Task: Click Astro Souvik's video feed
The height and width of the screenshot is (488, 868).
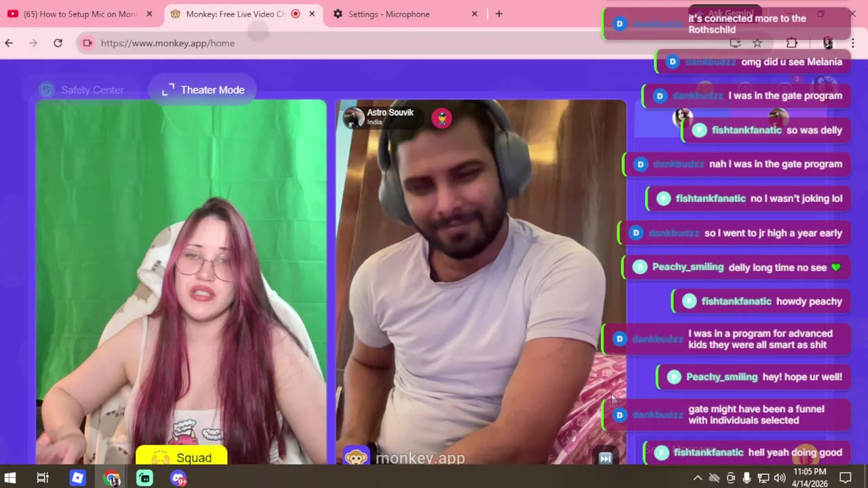Action: pos(481,282)
